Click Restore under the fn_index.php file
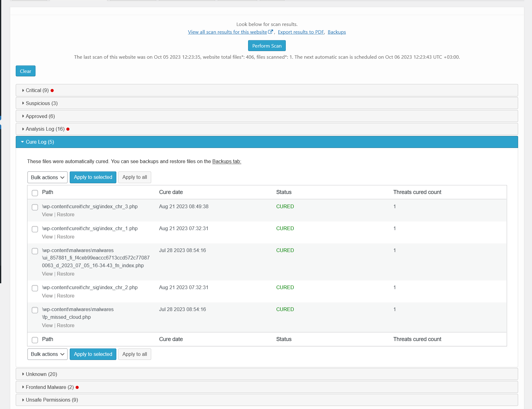This screenshot has width=532, height=409. click(x=66, y=274)
